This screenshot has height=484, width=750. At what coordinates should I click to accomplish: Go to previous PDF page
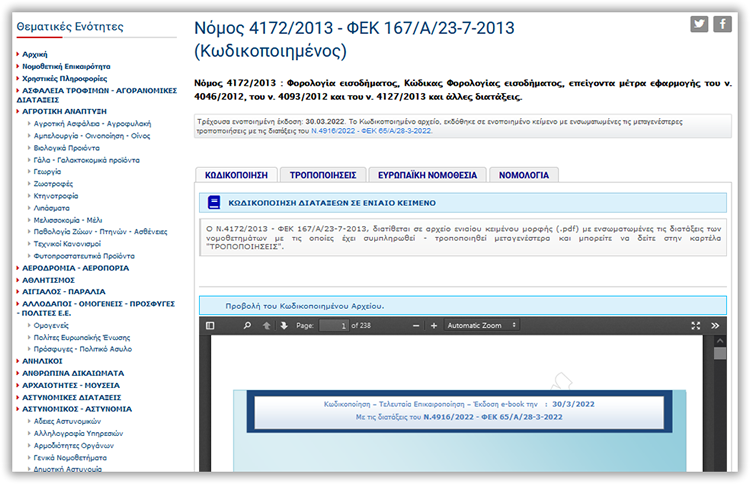[267, 326]
